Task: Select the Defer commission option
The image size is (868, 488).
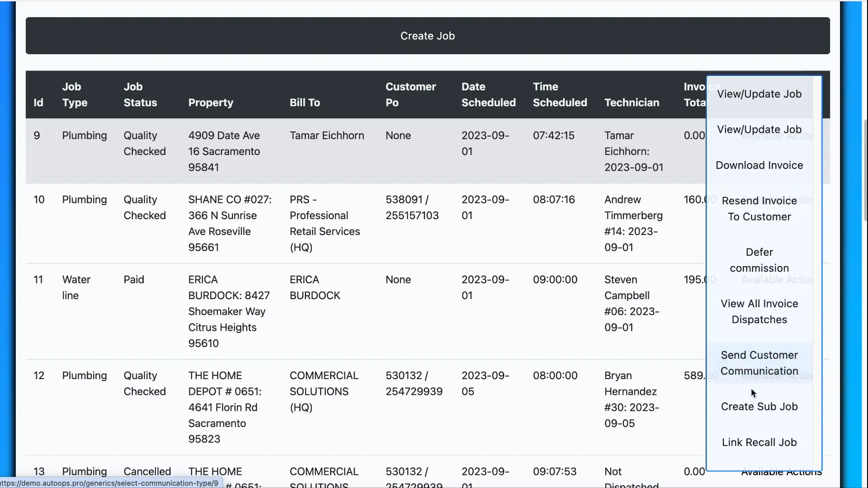Action: coord(759,260)
